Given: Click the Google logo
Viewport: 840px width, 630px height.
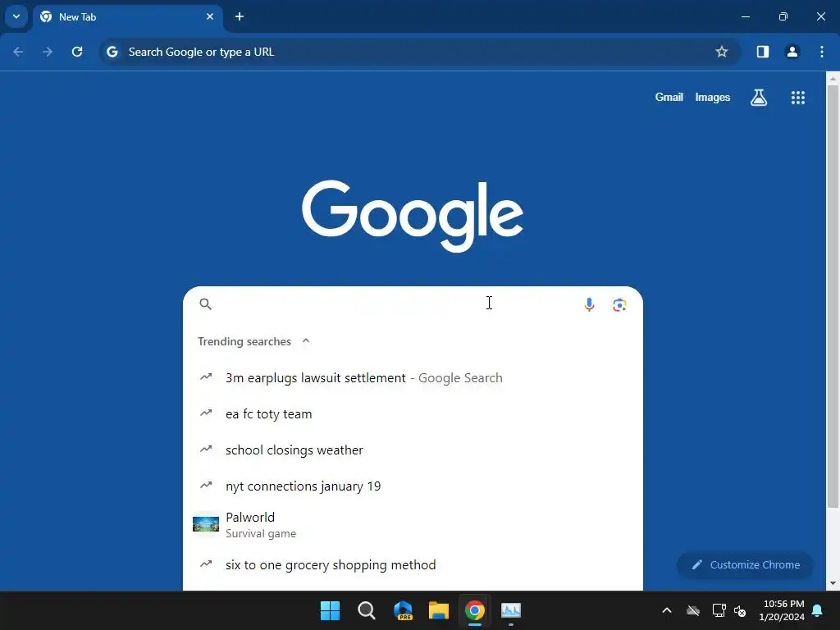Looking at the screenshot, I should point(413,216).
